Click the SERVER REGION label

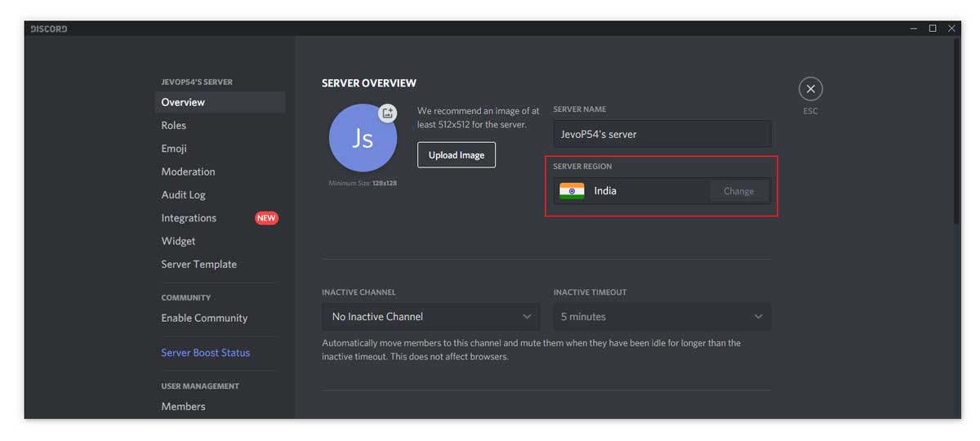(x=582, y=167)
